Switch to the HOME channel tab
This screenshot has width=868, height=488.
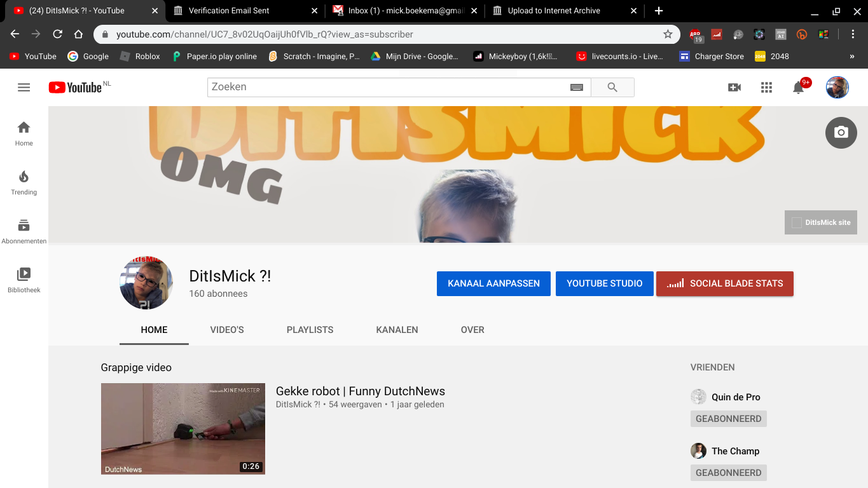[154, 330]
